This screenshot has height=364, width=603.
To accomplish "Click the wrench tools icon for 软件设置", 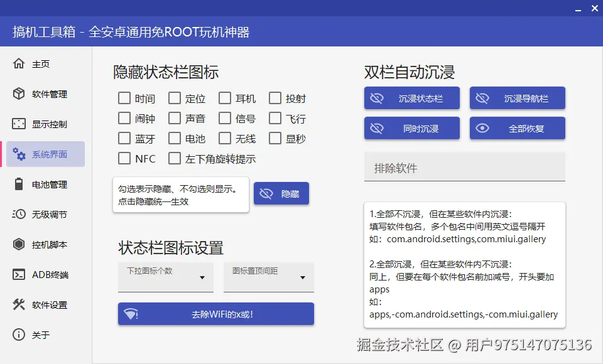I will point(18,304).
